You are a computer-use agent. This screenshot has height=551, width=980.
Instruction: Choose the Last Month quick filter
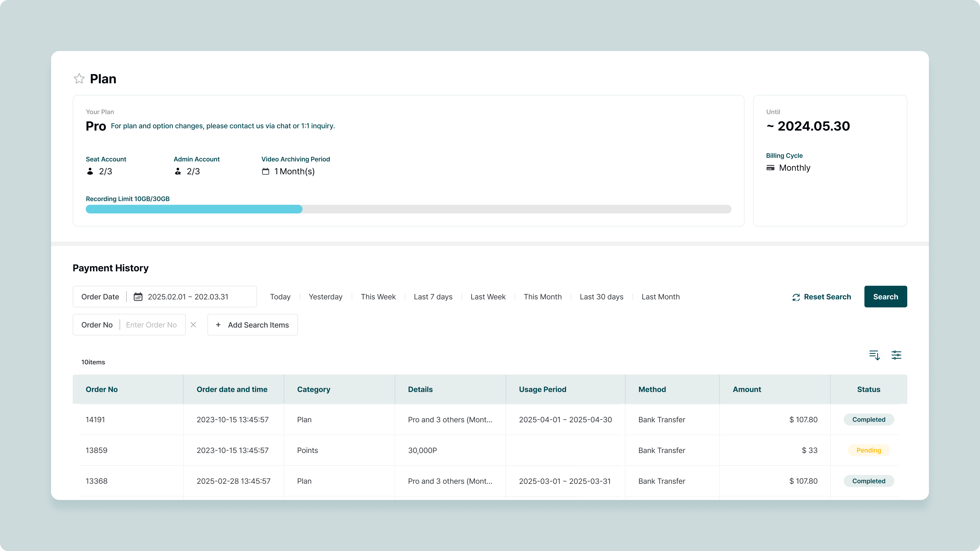click(660, 297)
